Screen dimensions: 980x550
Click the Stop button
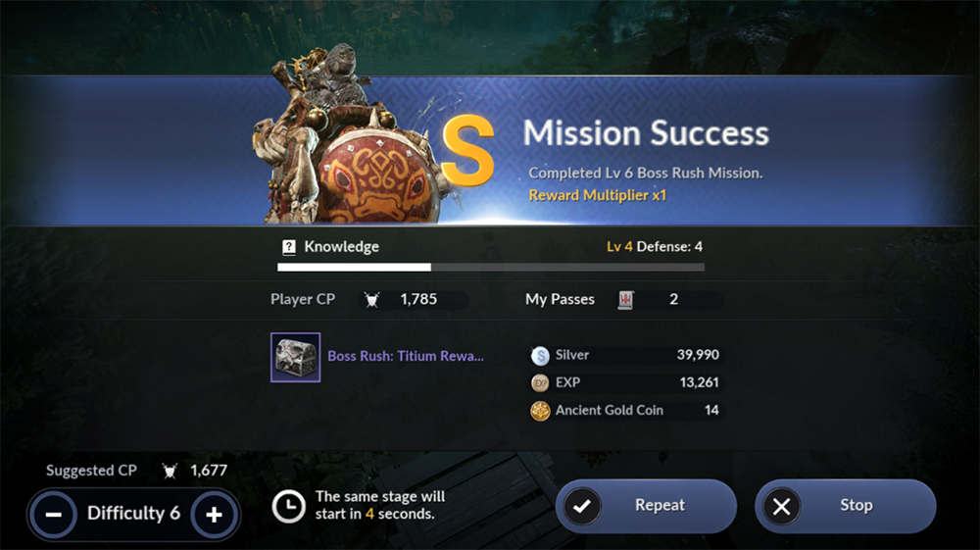pos(846,506)
